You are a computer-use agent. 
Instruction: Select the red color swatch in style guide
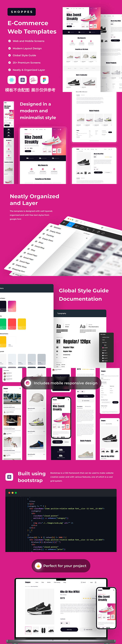(12, 323)
